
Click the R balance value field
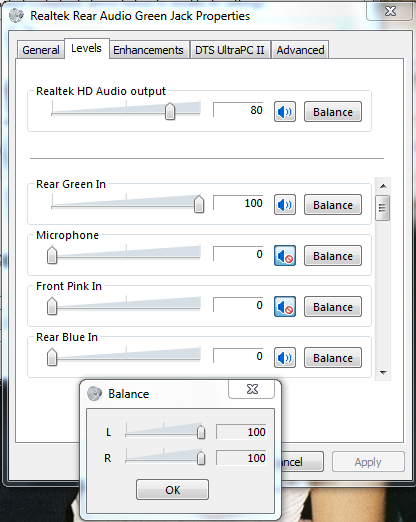242,458
